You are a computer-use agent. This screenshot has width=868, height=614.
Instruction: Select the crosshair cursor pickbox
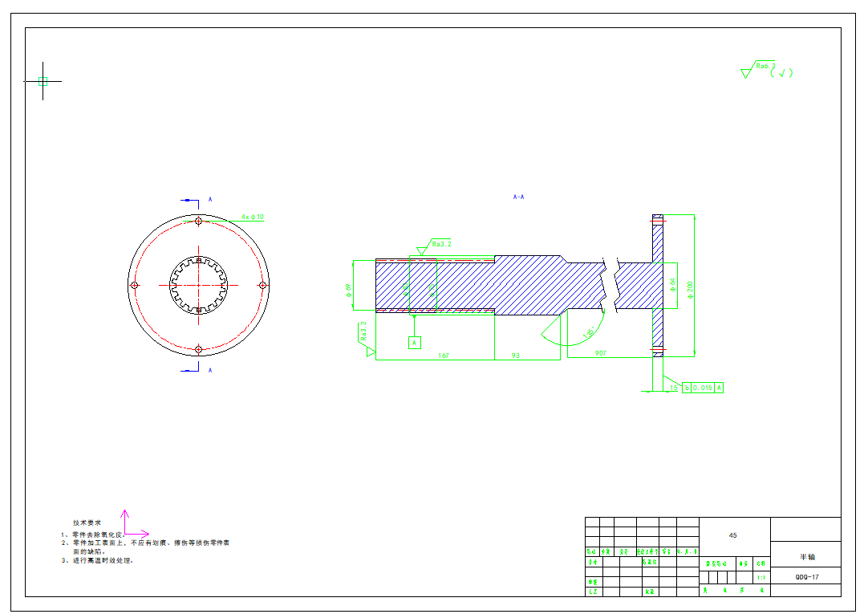click(x=43, y=81)
